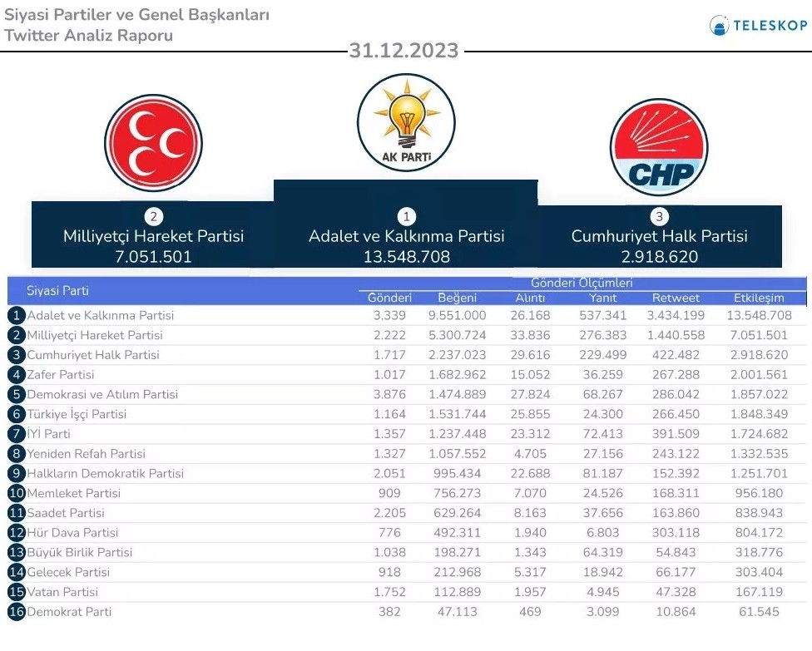The height and width of the screenshot is (651, 812).
Task: Click rank badge 16 beside Demokrat Parti
Action: (x=17, y=612)
